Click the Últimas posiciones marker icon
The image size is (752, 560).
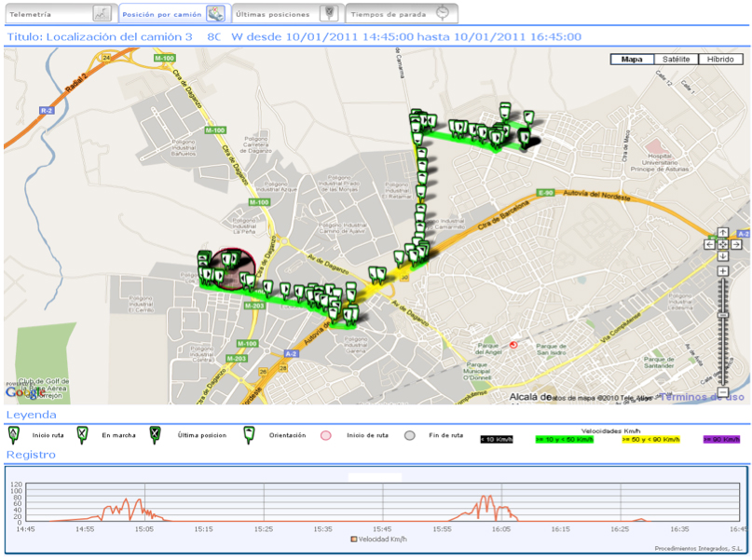tap(329, 13)
